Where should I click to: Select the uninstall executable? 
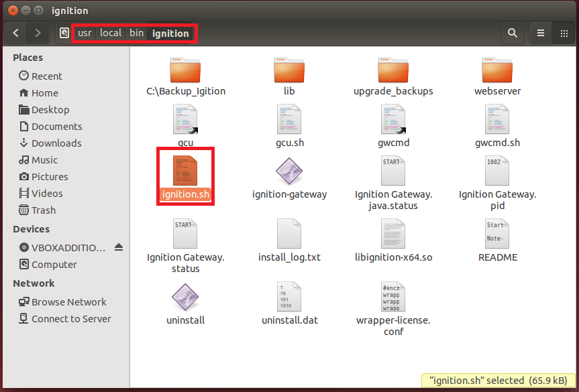pos(185,304)
